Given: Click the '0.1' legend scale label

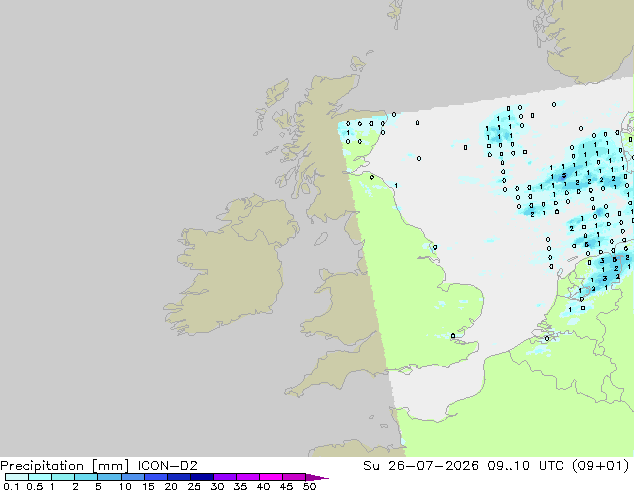Looking at the screenshot, I should [11, 486].
